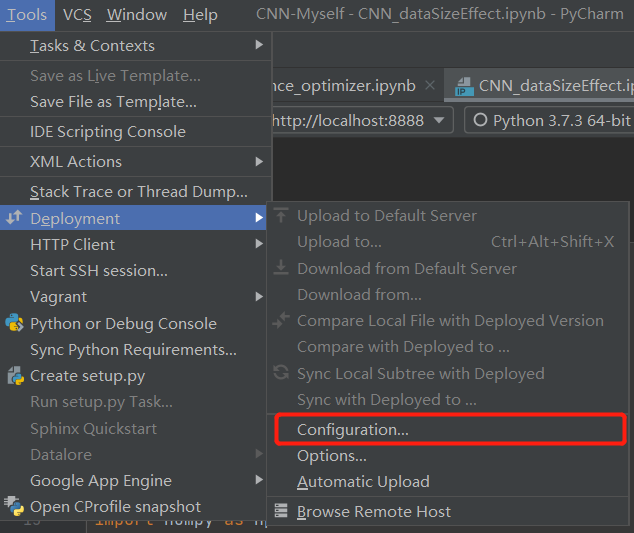Click the Datalore entry

[x=133, y=455]
